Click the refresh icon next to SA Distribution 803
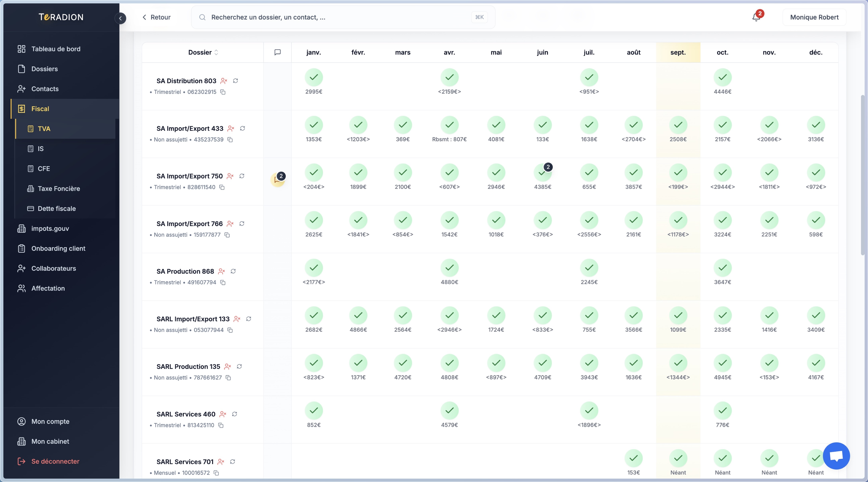 coord(235,81)
